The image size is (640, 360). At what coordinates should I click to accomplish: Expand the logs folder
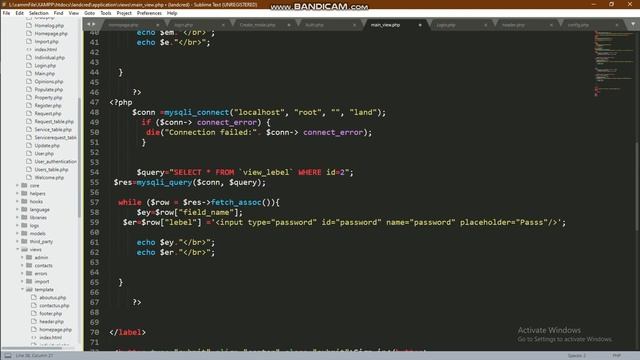(17, 225)
